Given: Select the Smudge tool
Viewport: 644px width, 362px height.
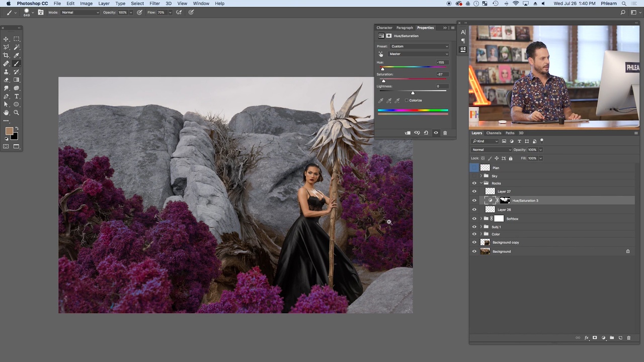Looking at the screenshot, I should pos(6,88).
